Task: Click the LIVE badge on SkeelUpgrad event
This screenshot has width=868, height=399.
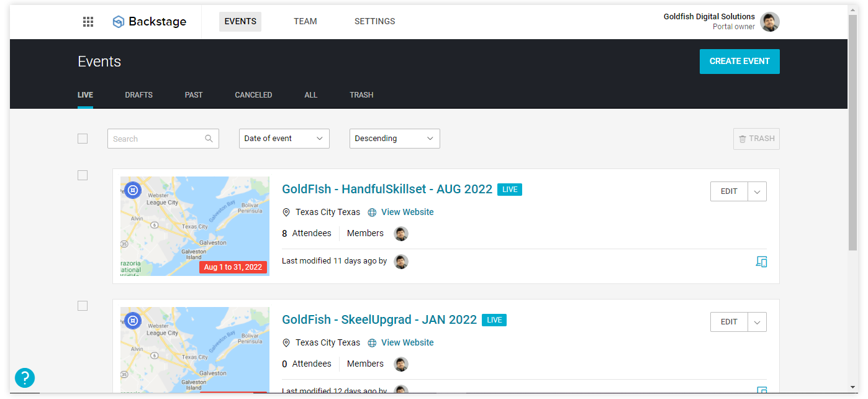Action: [x=494, y=320]
